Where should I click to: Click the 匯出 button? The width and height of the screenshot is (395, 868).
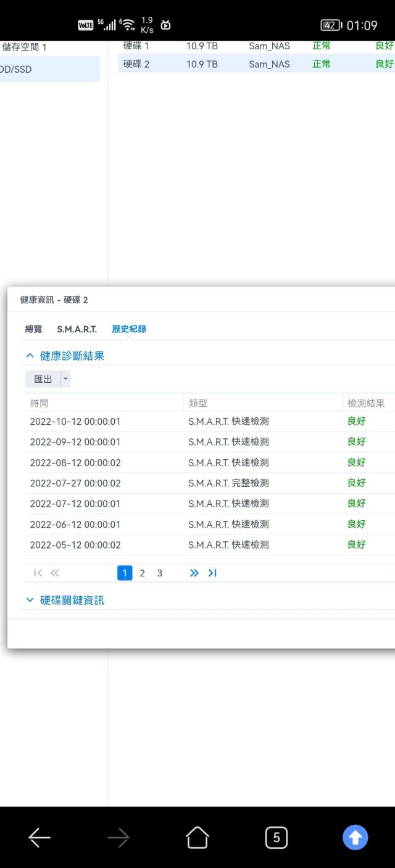point(43,379)
